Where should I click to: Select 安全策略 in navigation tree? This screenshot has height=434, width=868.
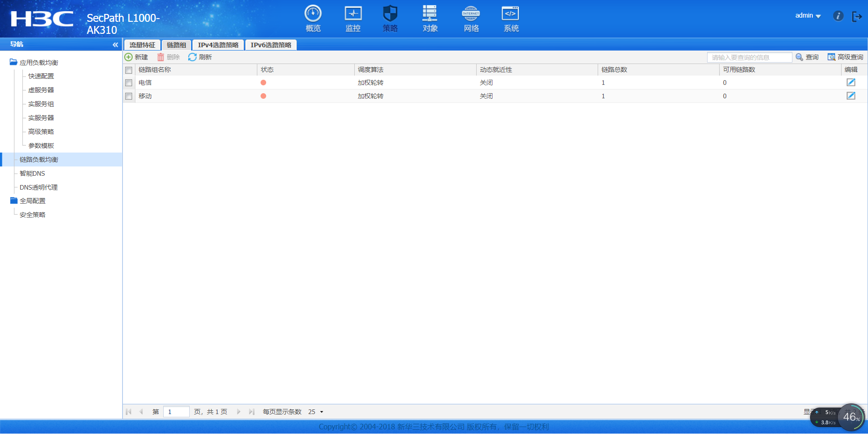pos(32,215)
